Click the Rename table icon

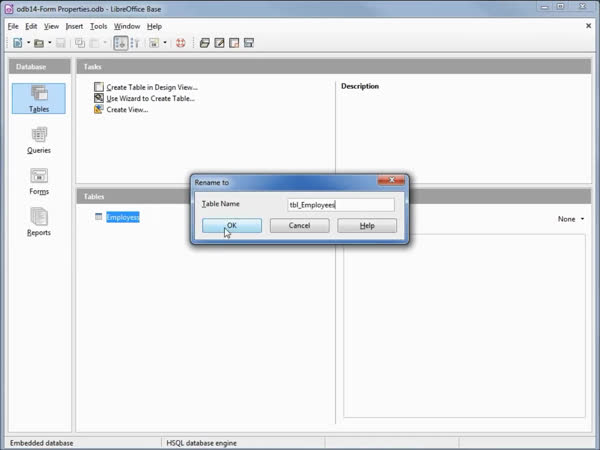249,43
